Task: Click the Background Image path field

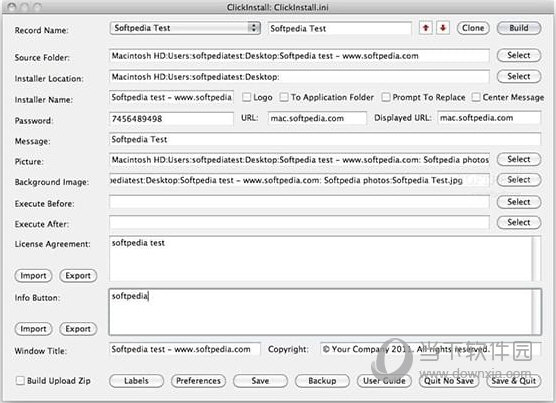Action: tap(299, 180)
